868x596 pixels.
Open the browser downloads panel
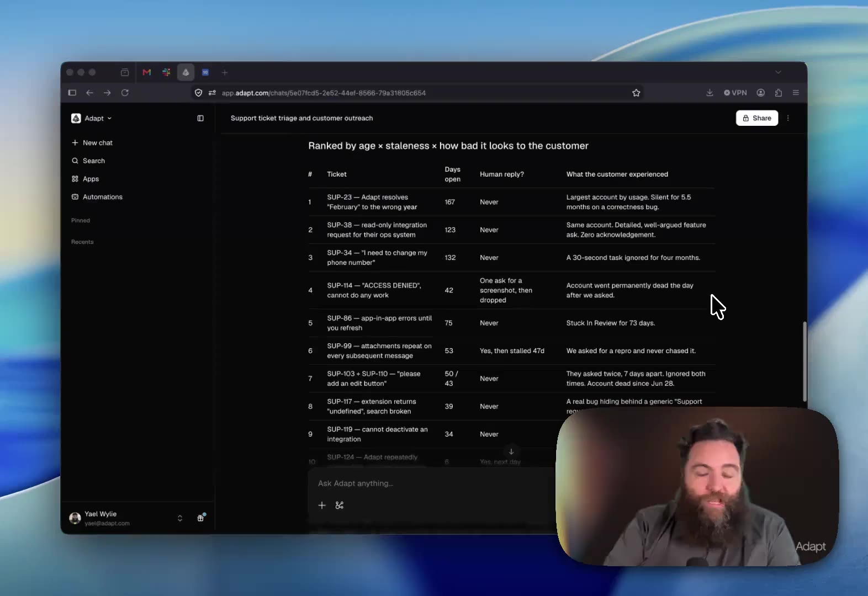pyautogui.click(x=710, y=93)
